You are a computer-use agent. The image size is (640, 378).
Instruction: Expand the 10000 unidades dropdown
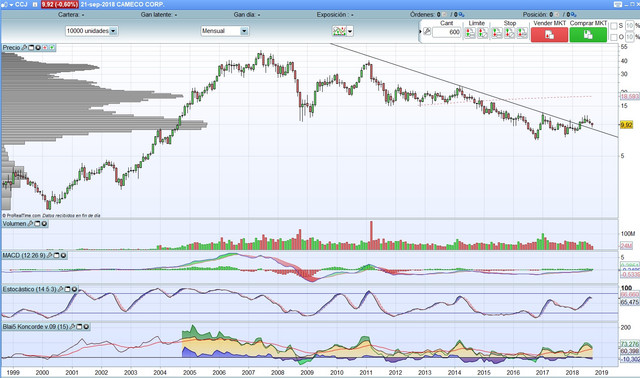tap(113, 31)
